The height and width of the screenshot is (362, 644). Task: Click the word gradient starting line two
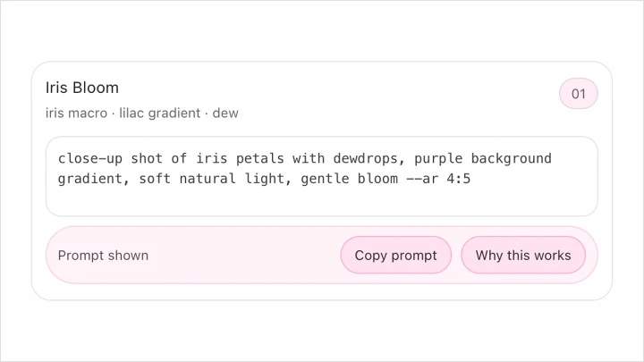[x=89, y=180]
